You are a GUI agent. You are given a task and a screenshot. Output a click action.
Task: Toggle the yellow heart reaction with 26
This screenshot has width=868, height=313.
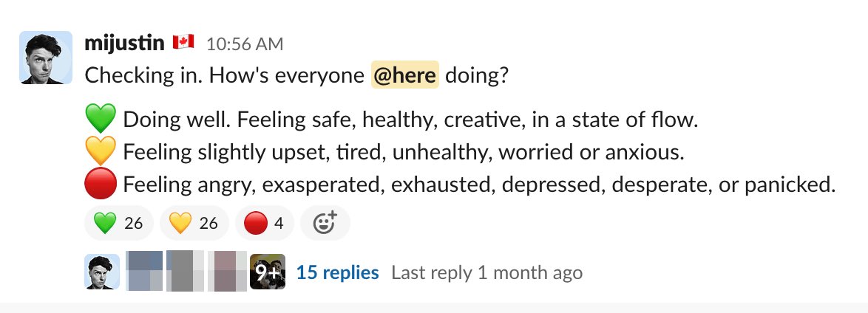point(194,223)
